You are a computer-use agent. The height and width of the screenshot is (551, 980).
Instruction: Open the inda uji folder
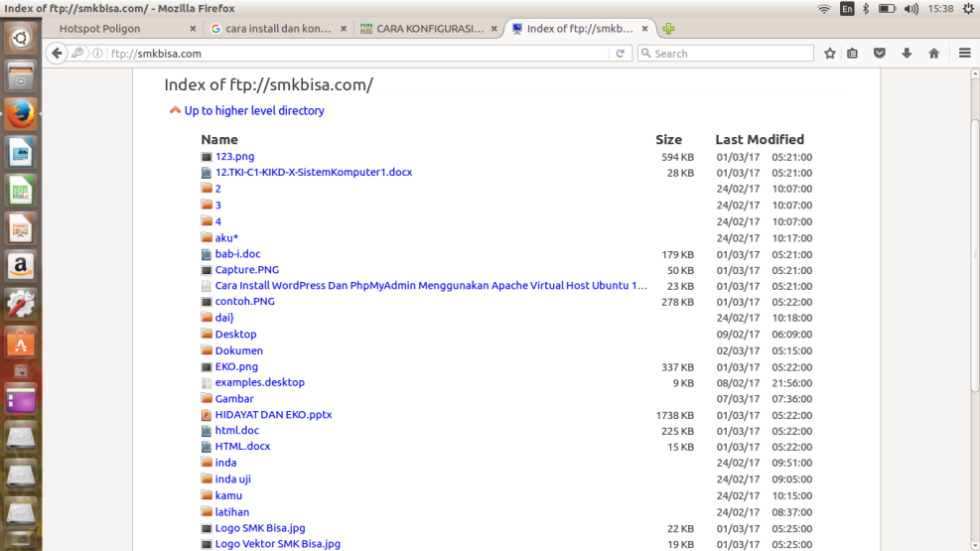[x=232, y=480]
